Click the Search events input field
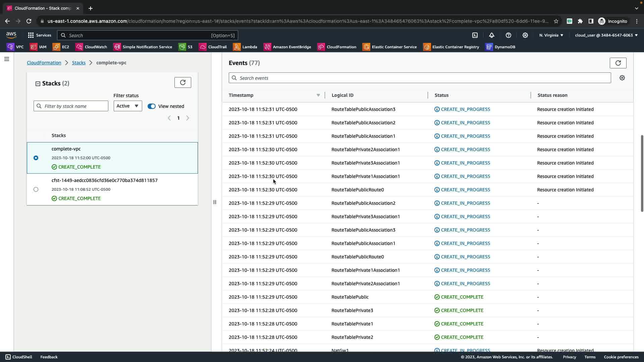 (x=419, y=78)
